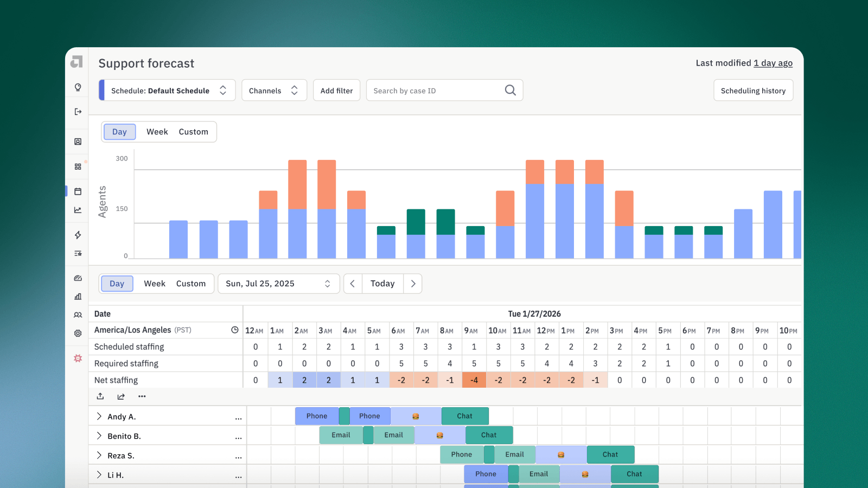
Task: Click the sign-out arrow sidebar icon
Action: [x=78, y=112]
